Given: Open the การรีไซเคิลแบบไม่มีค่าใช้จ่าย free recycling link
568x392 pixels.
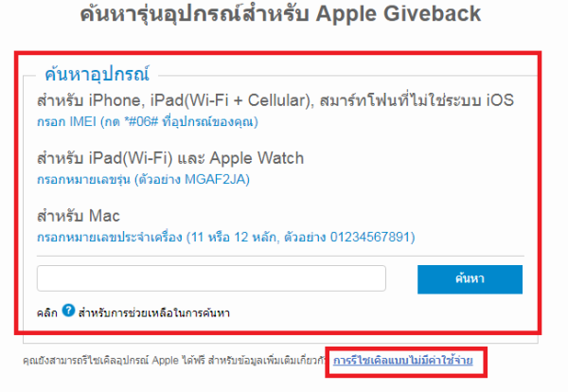Looking at the screenshot, I should [403, 361].
